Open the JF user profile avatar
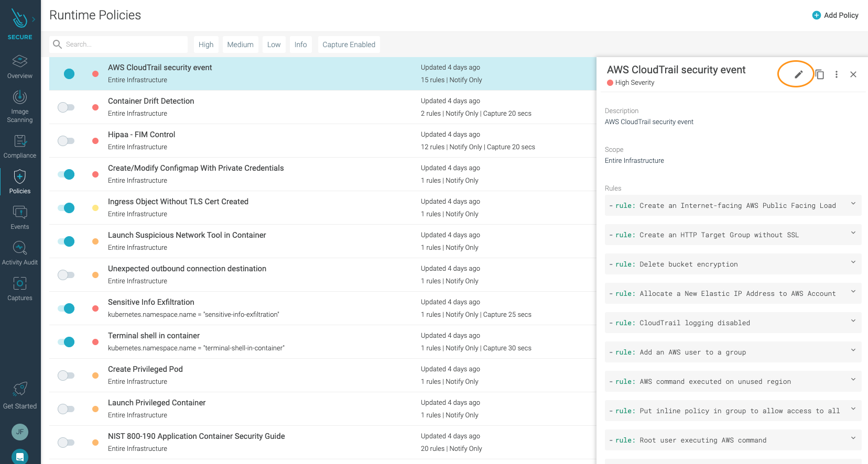Image resolution: width=868 pixels, height=464 pixels. [x=20, y=432]
